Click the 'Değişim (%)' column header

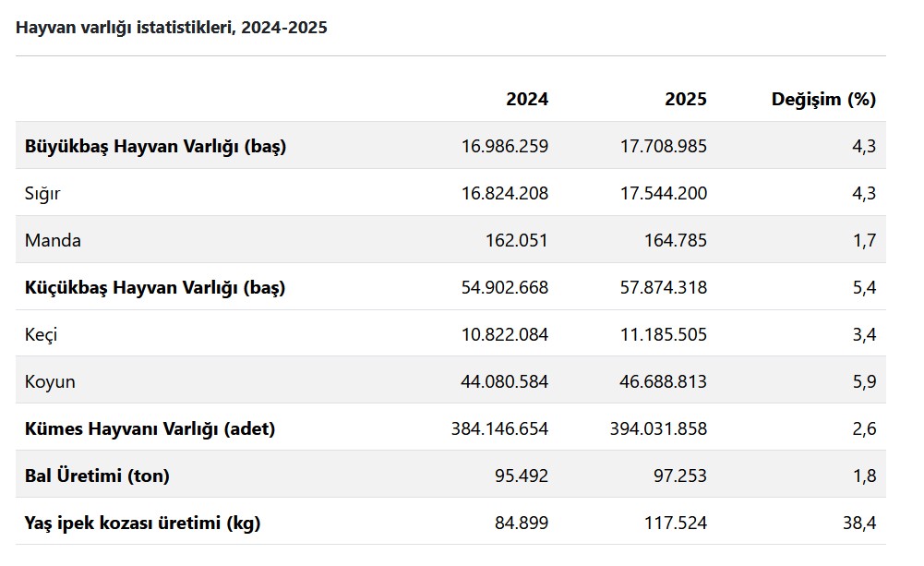click(823, 99)
